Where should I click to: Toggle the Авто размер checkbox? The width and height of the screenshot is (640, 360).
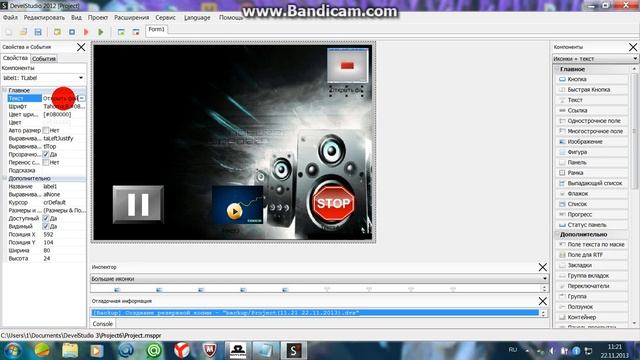click(x=46, y=130)
